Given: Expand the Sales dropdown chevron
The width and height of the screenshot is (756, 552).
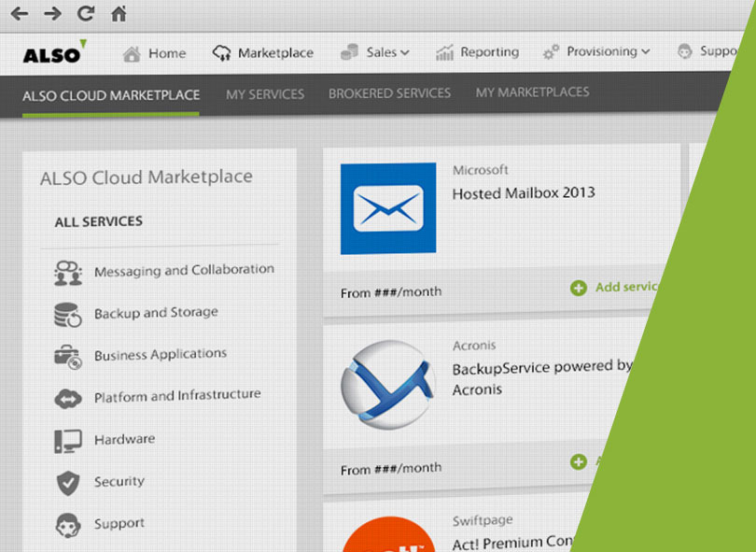Looking at the screenshot, I should point(405,52).
